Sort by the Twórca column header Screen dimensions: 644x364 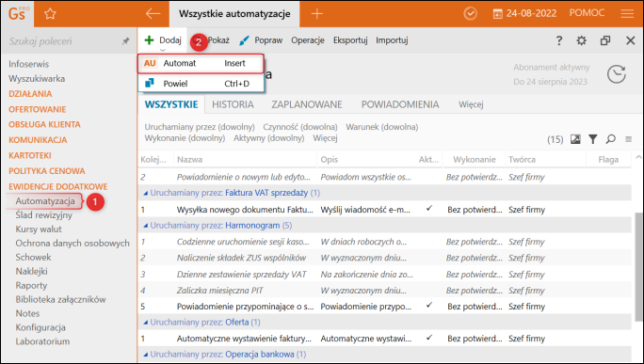click(522, 160)
